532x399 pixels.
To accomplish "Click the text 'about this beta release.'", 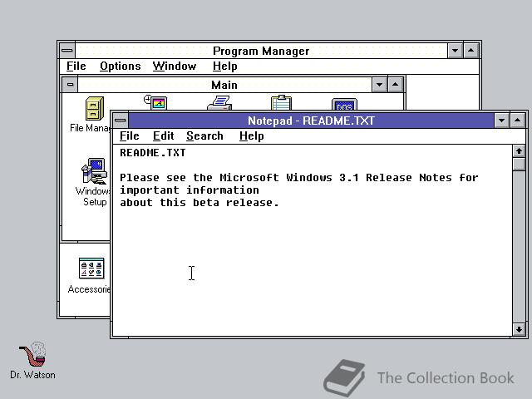I will [199, 203].
